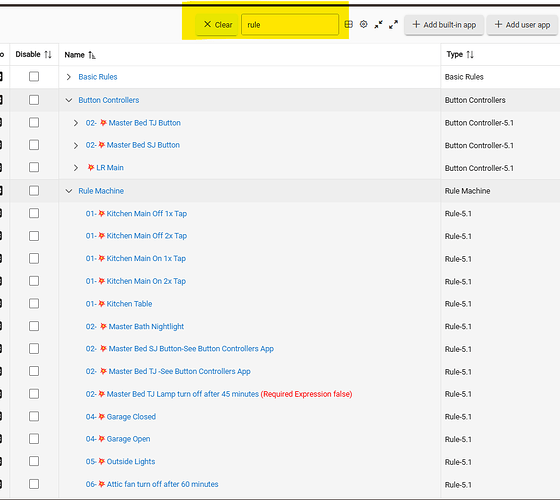
Task: Collapse the Button Controllers group
Action: point(69,100)
